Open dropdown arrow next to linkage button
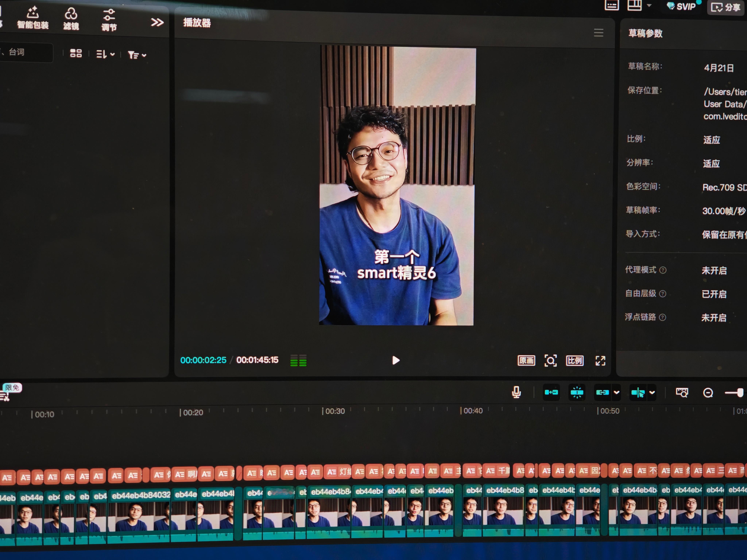Viewport: 747px width, 560px height. 616,392
